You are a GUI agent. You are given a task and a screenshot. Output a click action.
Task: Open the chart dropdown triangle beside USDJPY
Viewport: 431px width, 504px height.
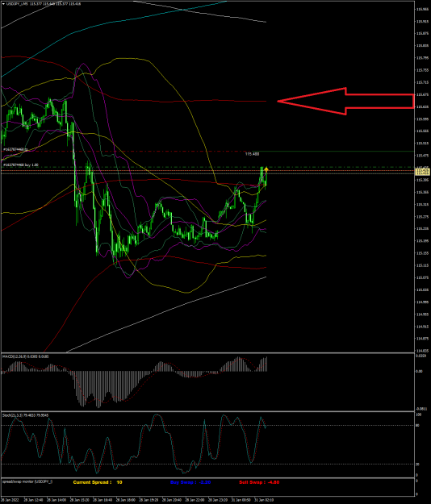click(x=3, y=4)
